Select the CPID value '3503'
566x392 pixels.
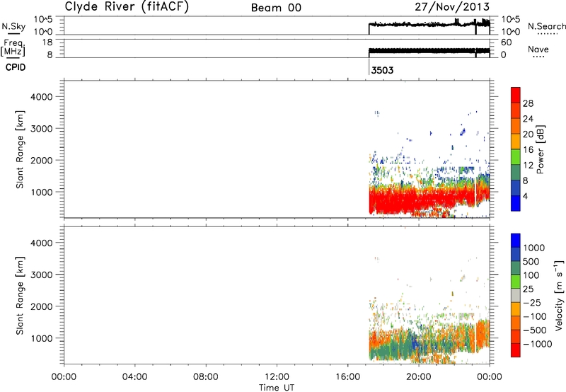382,70
